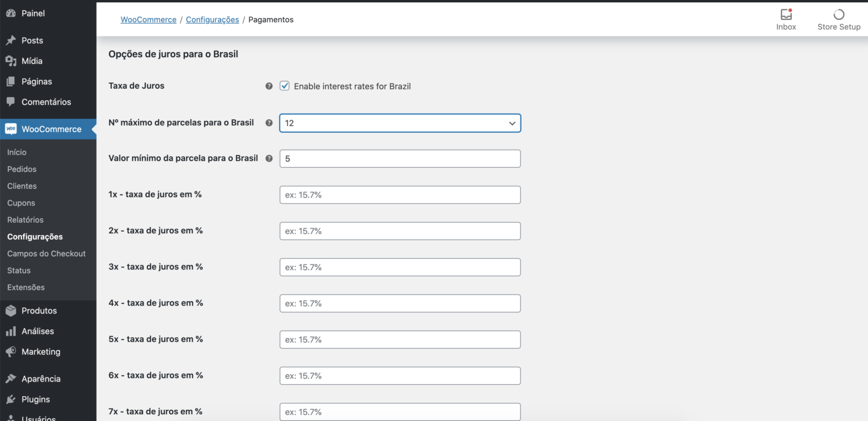Image resolution: width=868 pixels, height=421 pixels.
Task: Click Configurações breadcrumb link
Action: pyautogui.click(x=212, y=19)
